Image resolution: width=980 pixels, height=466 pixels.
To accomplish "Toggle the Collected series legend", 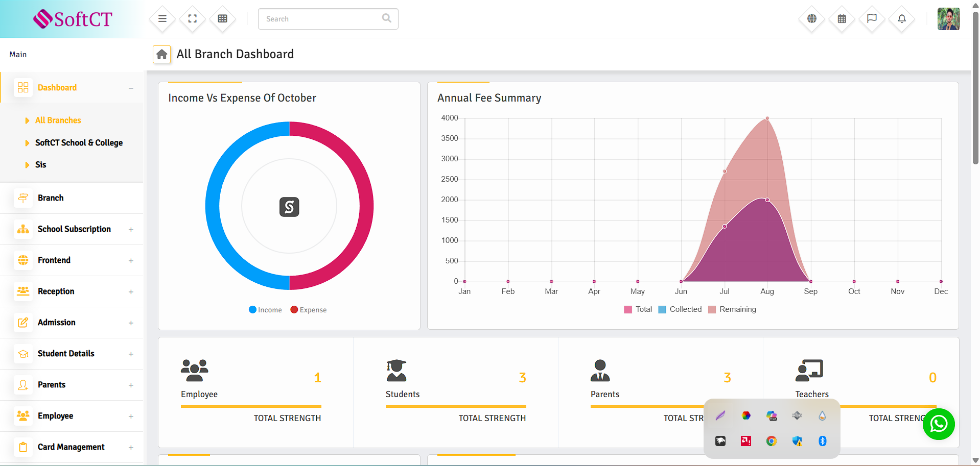I will [680, 309].
